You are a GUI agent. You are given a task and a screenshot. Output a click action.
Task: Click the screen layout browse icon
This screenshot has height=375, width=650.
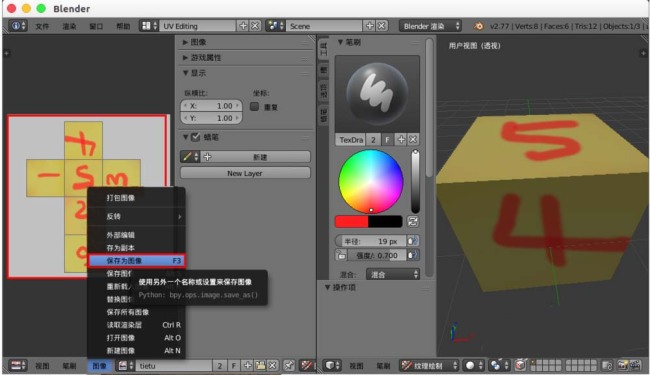point(149,26)
